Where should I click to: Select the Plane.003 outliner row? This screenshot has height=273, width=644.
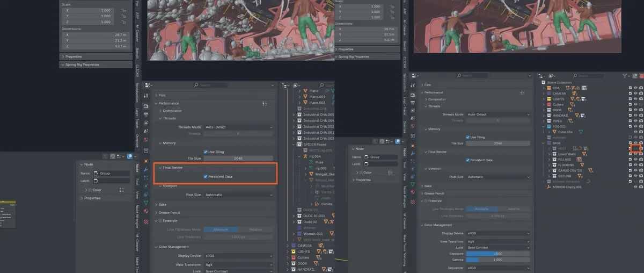coord(317,103)
